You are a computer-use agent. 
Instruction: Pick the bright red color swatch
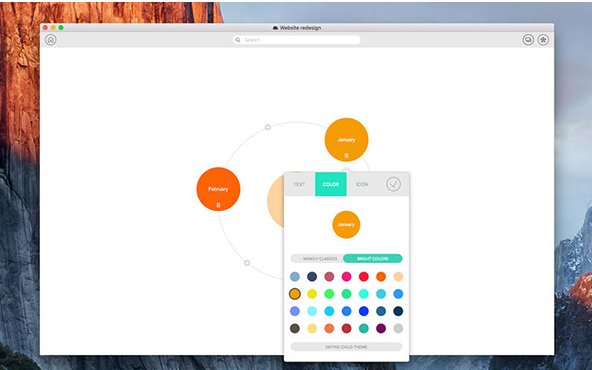tap(364, 276)
